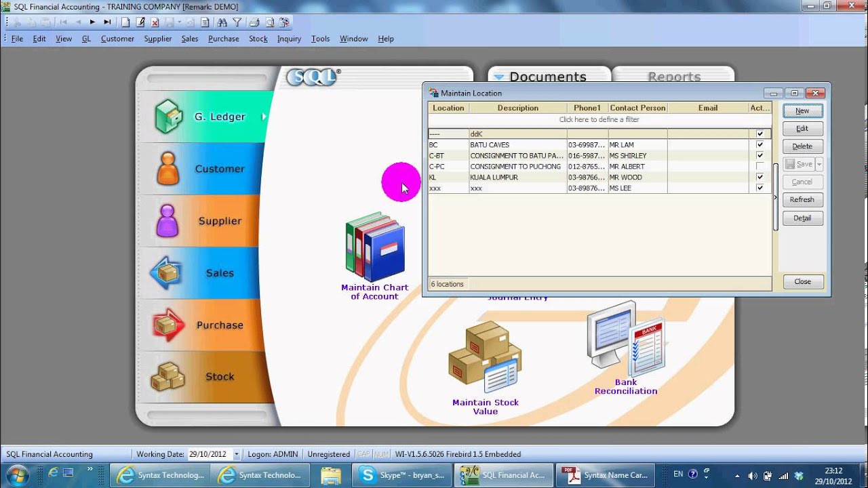Click the Delete red X toolbar icon

(155, 22)
